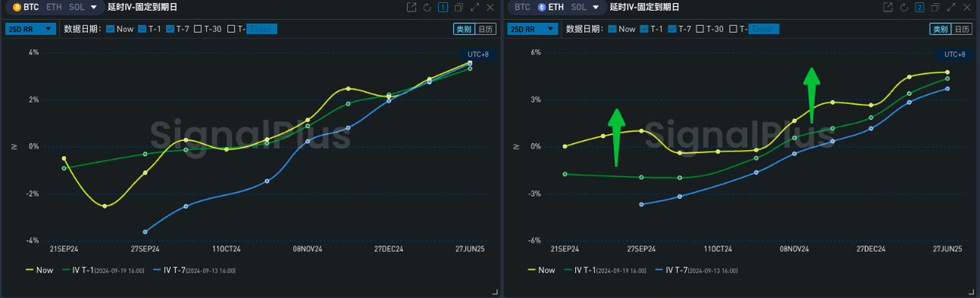The height and width of the screenshot is (298, 980).
Task: Enable T-30 in the BTC panel
Action: [198, 29]
